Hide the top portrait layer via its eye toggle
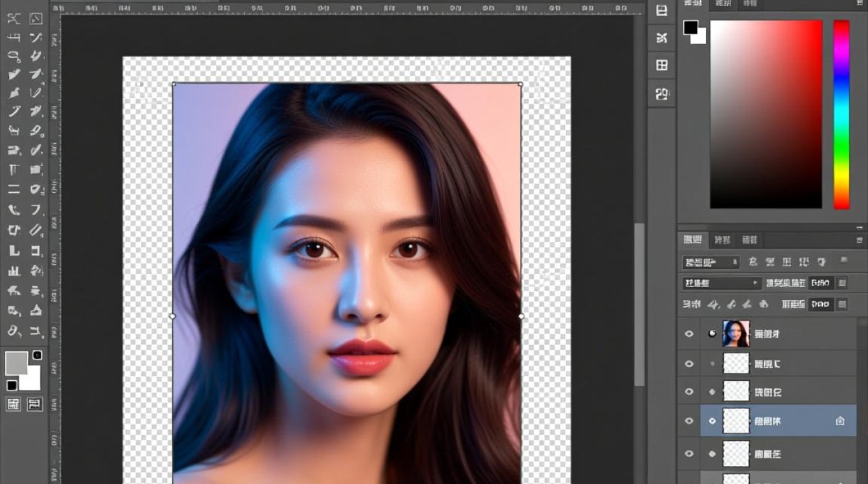This screenshot has width=868, height=484. [690, 334]
